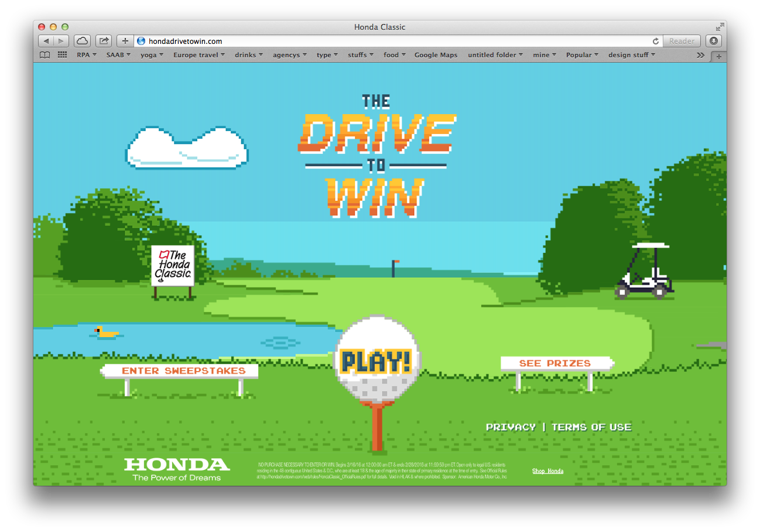
Task: Expand the agencys bookmarks folder
Action: [x=290, y=55]
